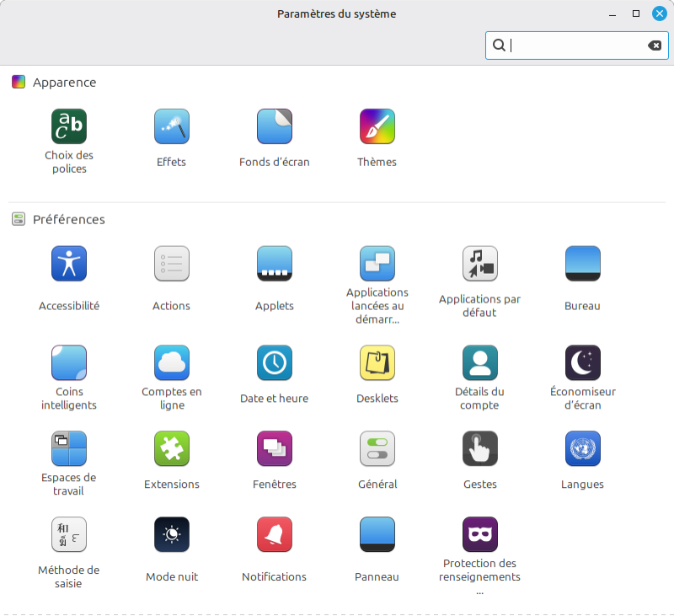This screenshot has height=616, width=674.
Task: Open Mode nuit settings
Action: (x=171, y=534)
